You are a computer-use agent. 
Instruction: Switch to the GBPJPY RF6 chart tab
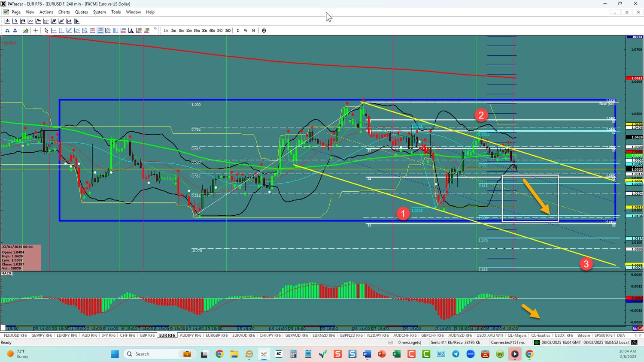click(42, 335)
